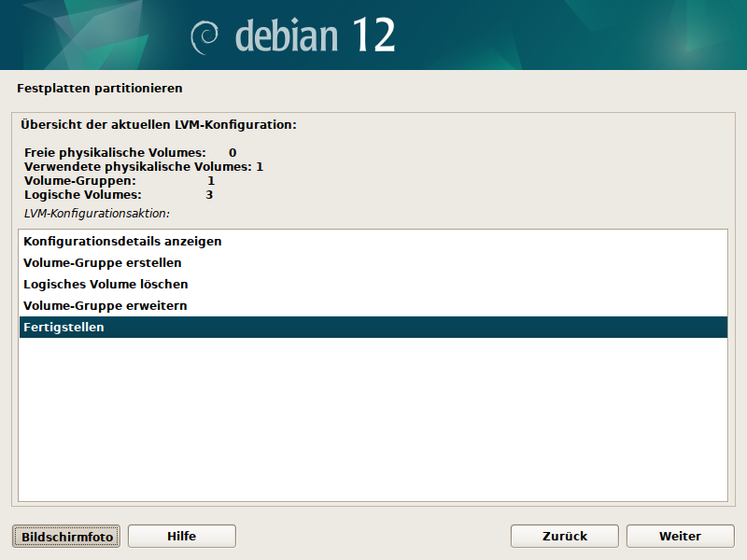Click the "Verwendete physikalische Volumes" line
This screenshot has width=747, height=560.
143,166
